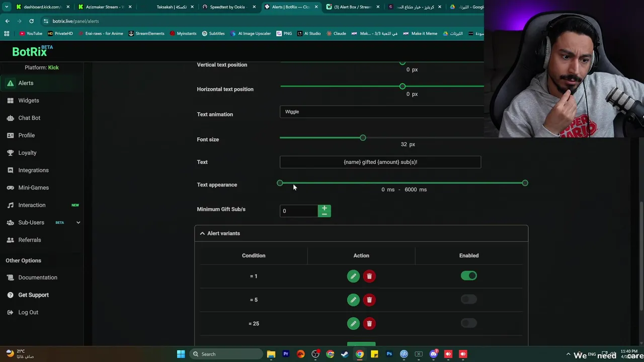Enable the '= 25' variant toggle
The height and width of the screenshot is (362, 644).
[x=468, y=323]
